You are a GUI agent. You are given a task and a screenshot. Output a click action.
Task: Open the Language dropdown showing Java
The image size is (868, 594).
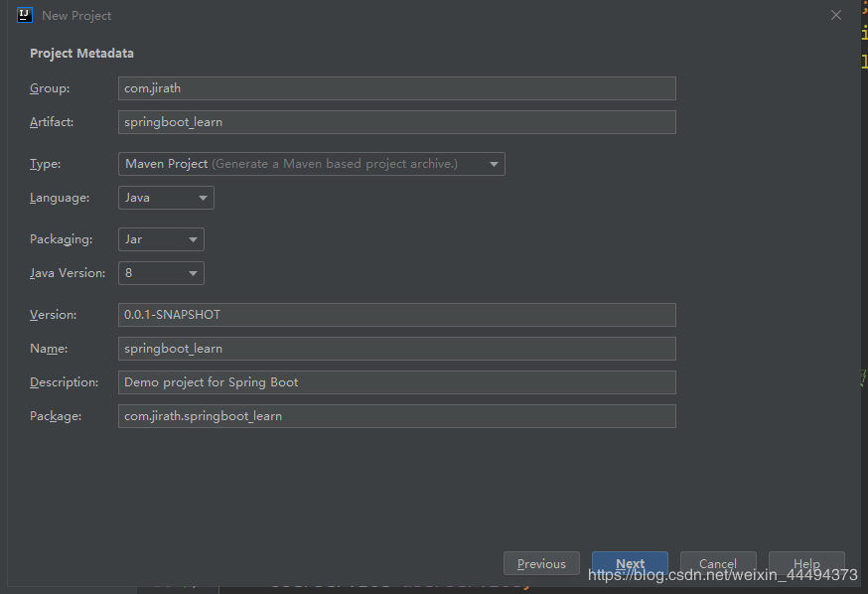click(x=166, y=198)
